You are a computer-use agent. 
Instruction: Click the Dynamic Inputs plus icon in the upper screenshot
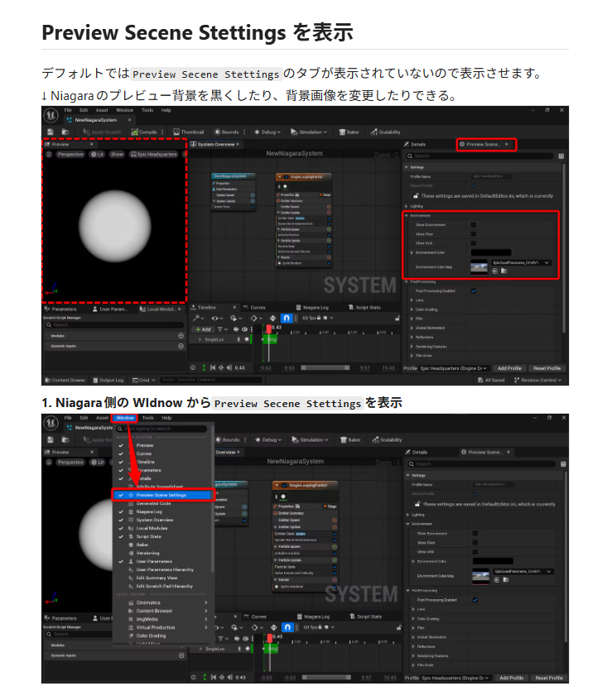coord(181,346)
